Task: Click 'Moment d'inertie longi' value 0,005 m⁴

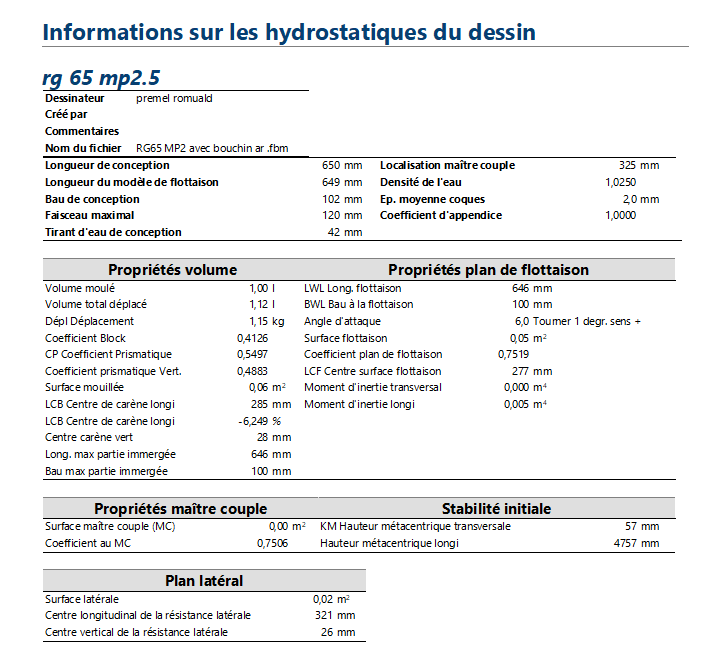Action: click(x=526, y=404)
